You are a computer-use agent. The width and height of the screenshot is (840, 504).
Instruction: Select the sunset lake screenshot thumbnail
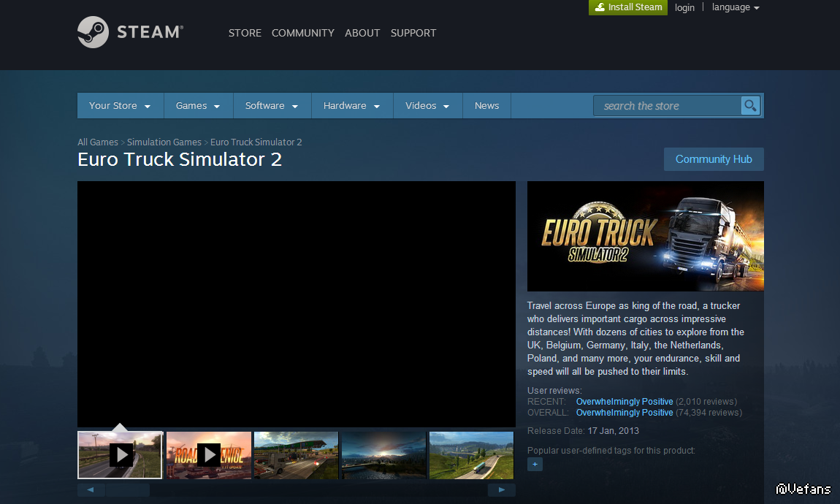tap(384, 455)
